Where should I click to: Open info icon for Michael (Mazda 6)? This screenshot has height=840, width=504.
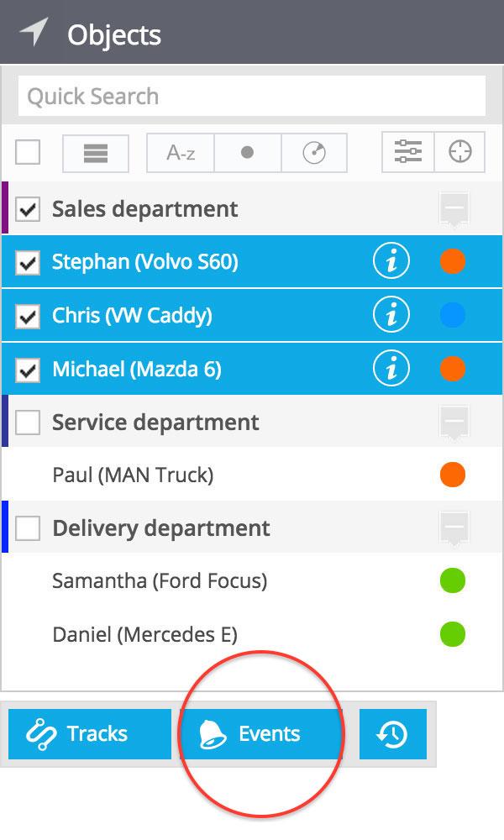click(391, 369)
